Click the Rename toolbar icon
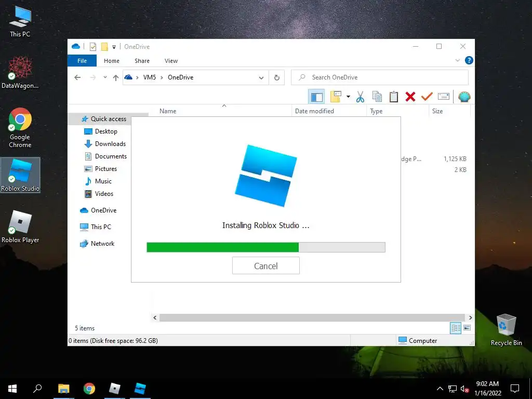 coord(444,97)
